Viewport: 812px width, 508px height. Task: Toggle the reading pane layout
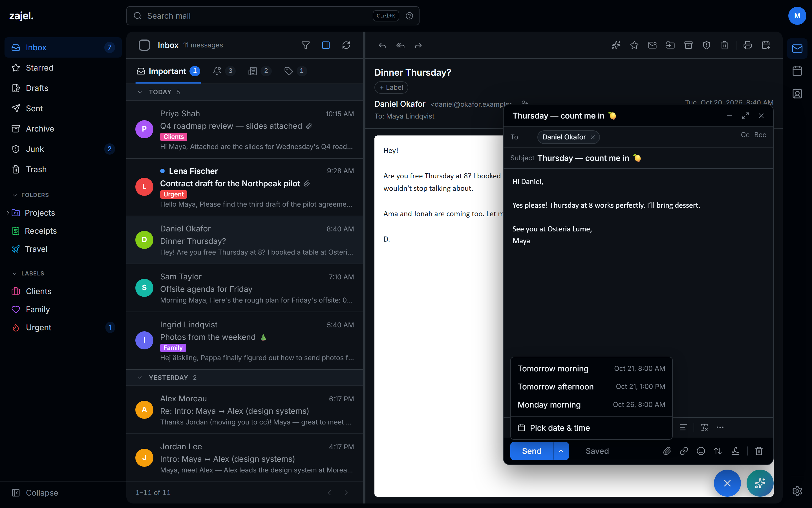(326, 45)
